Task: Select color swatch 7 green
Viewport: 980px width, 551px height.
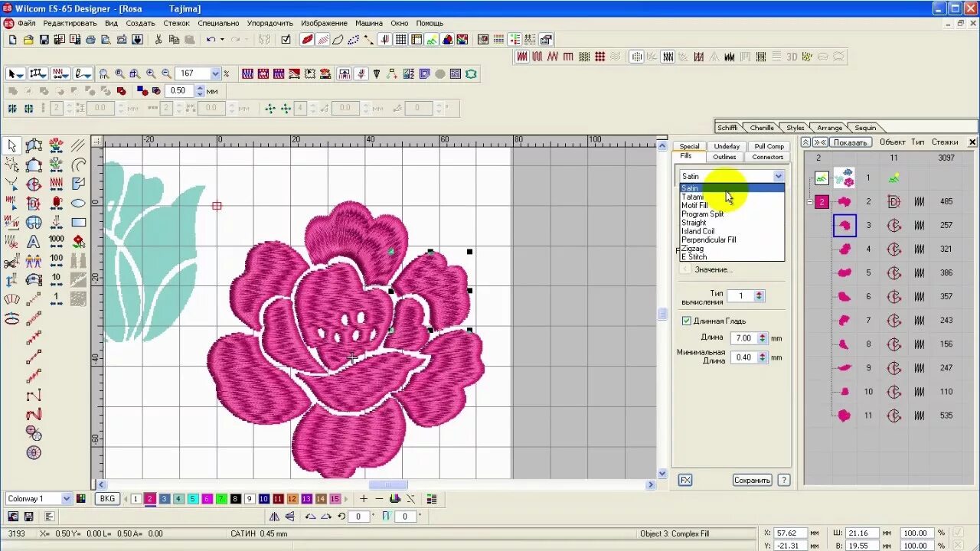Action: click(x=220, y=499)
